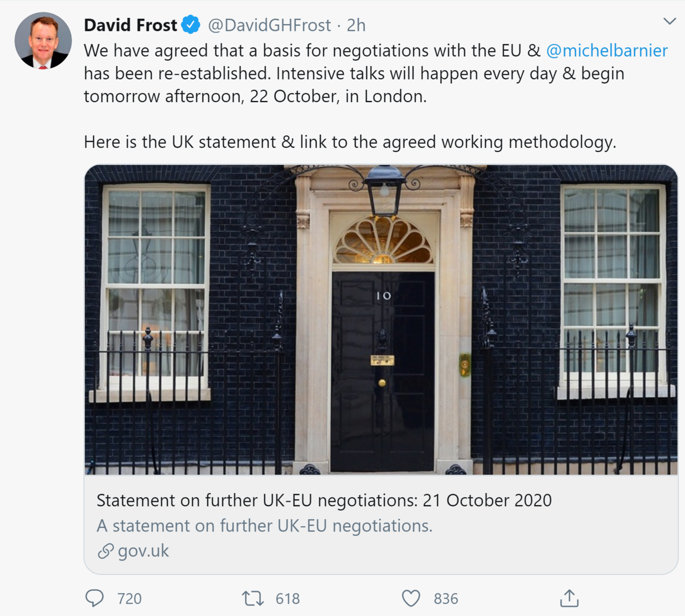The height and width of the screenshot is (616, 685).
Task: Like the tweet with the heart icon
Action: [411, 598]
